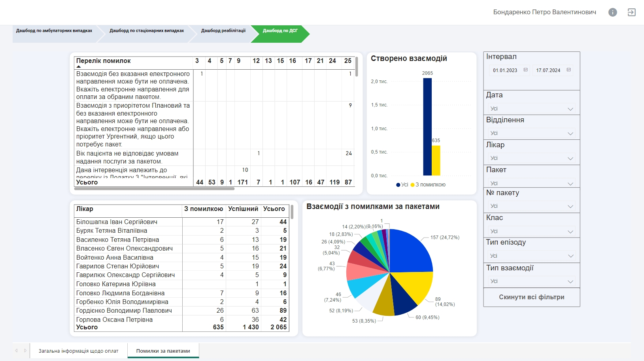Open the Лікар filter dropdown
The width and height of the screenshot is (644, 361).
coord(531,158)
